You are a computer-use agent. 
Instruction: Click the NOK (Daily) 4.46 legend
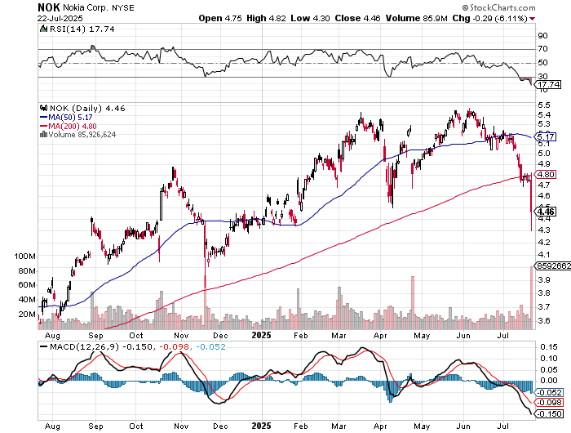click(87, 108)
